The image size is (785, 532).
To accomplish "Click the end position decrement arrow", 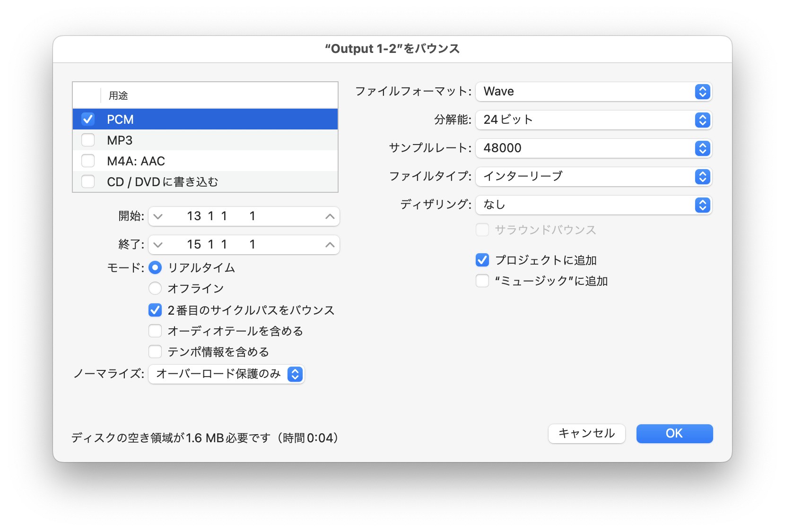I will (x=158, y=245).
